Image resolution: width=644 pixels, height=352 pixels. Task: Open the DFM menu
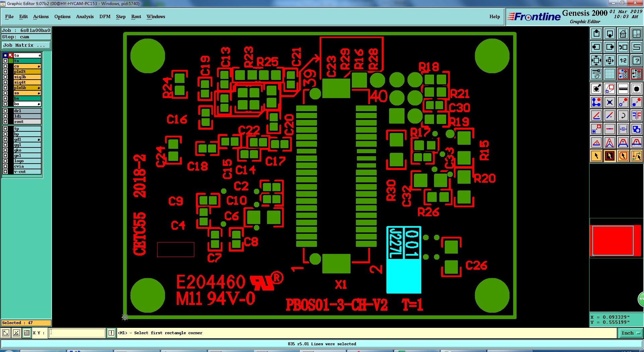coord(105,16)
